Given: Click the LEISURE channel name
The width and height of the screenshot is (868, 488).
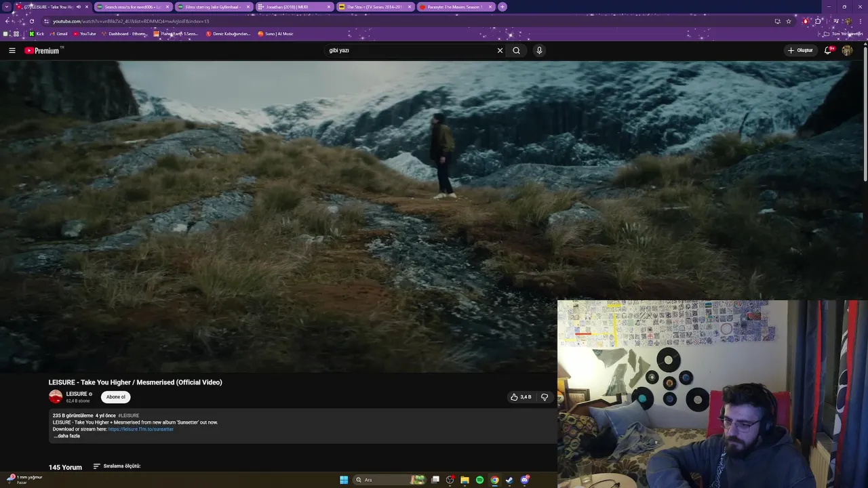Looking at the screenshot, I should coord(77,394).
